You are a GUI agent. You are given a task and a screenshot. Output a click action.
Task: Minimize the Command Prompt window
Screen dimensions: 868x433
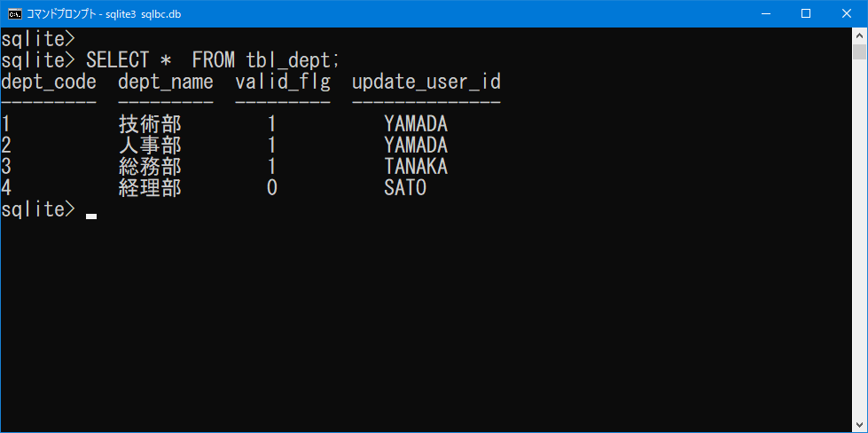pyautogui.click(x=766, y=14)
